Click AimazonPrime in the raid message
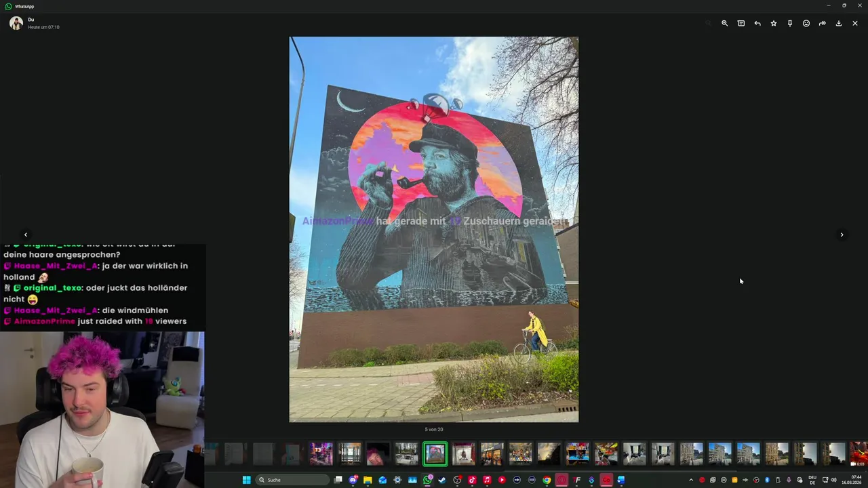Viewport: 868px width, 488px height. 45,321
